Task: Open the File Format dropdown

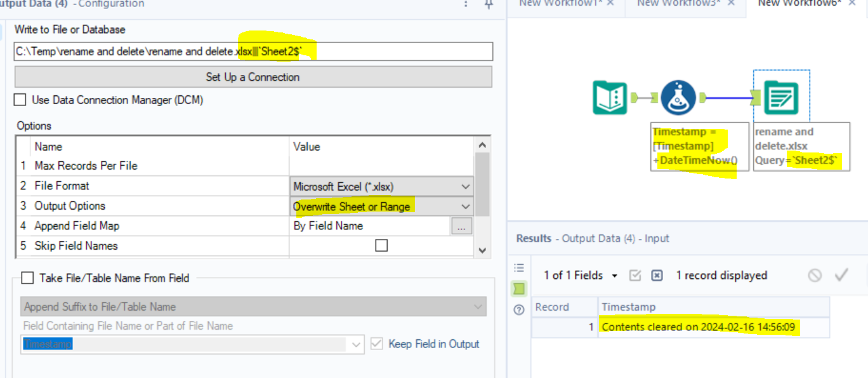Action: [381, 186]
